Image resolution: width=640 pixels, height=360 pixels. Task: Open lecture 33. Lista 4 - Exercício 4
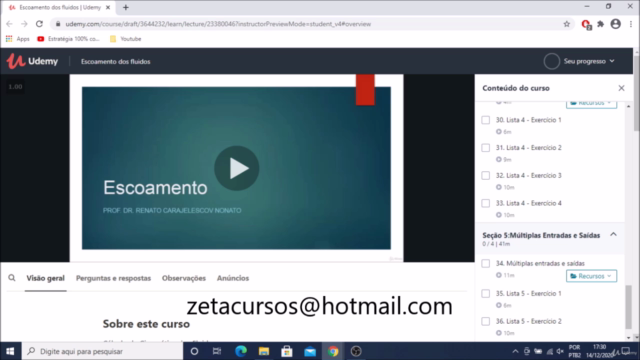click(529, 203)
